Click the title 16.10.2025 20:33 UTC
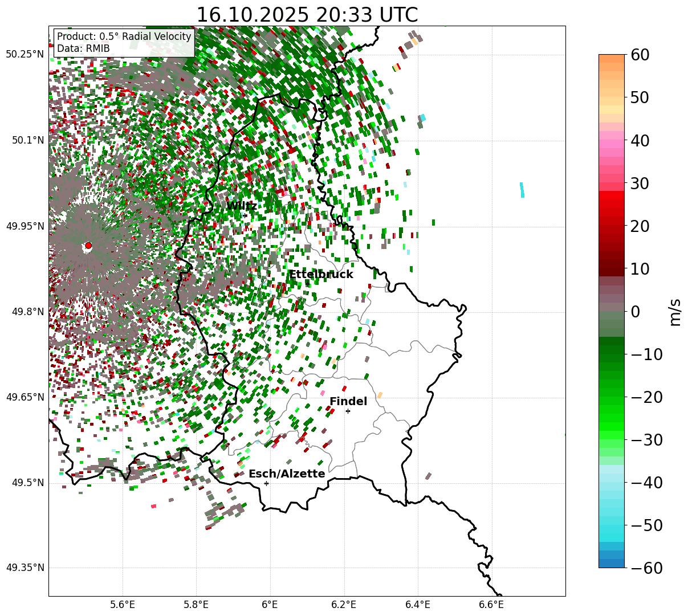This screenshot has height=616, width=688. (307, 15)
